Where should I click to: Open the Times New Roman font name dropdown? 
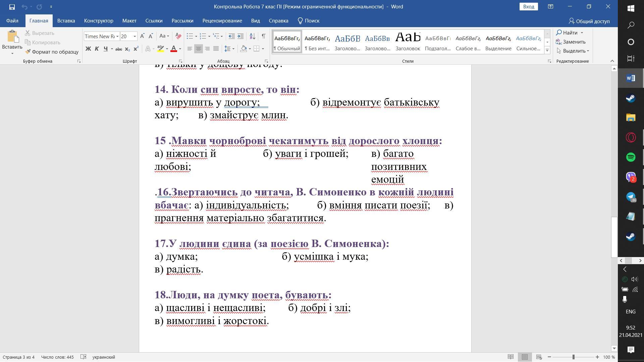117,36
